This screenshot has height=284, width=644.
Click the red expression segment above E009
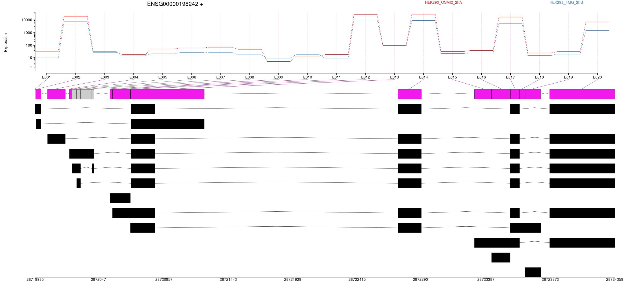click(x=279, y=62)
